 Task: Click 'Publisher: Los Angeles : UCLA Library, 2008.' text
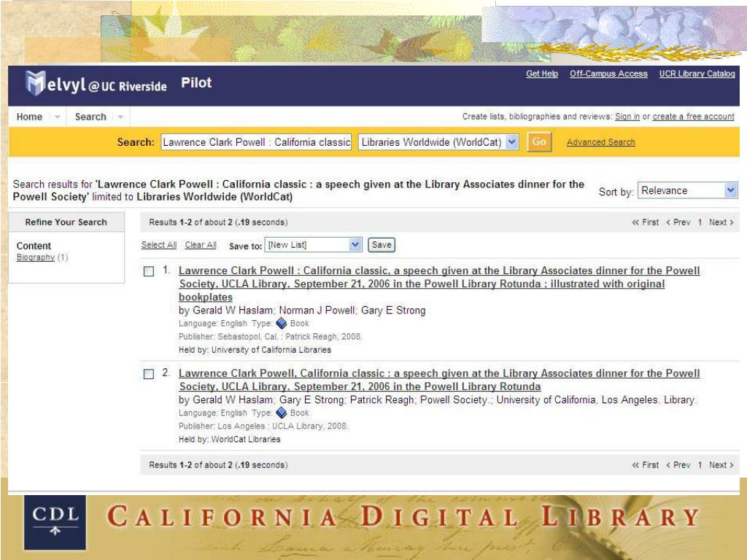pos(263,426)
